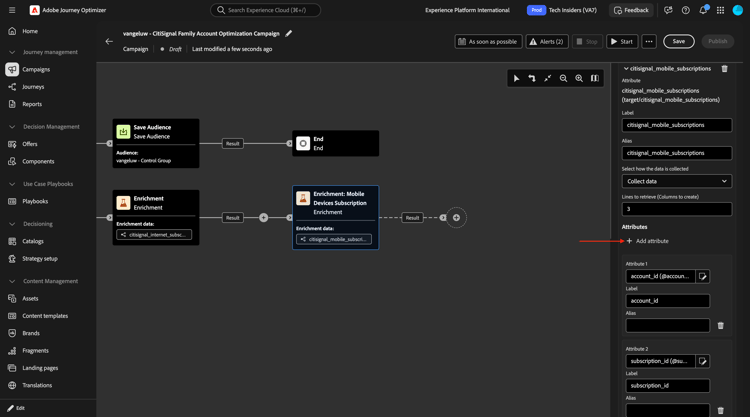Open the hamburger navigation menu
This screenshot has width=750, height=417.
(x=12, y=10)
